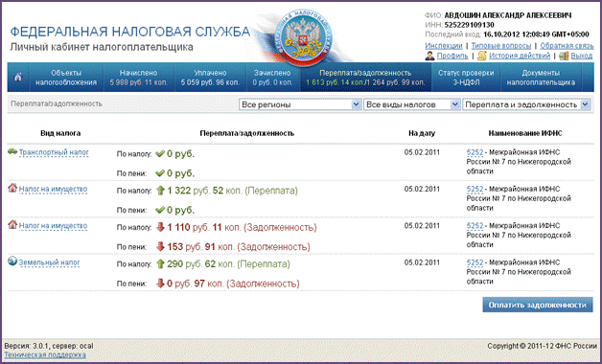Click the action history icon
Screen dimensions: 602x364
click(482, 56)
